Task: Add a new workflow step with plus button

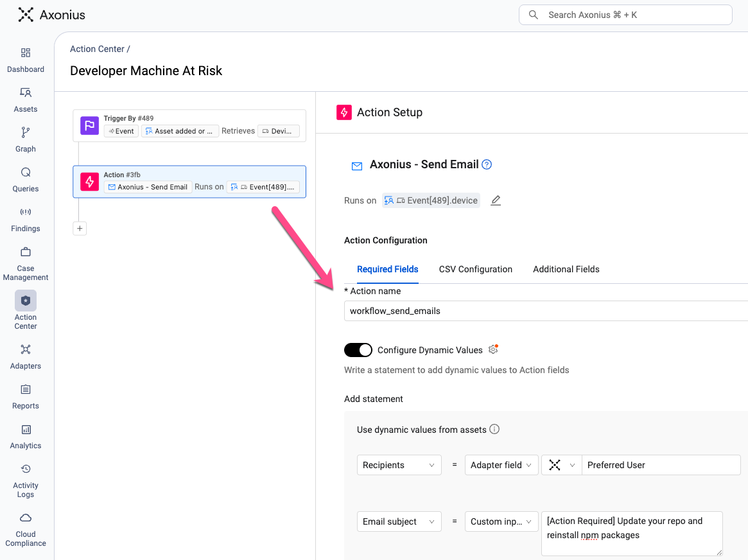Action: [x=80, y=229]
